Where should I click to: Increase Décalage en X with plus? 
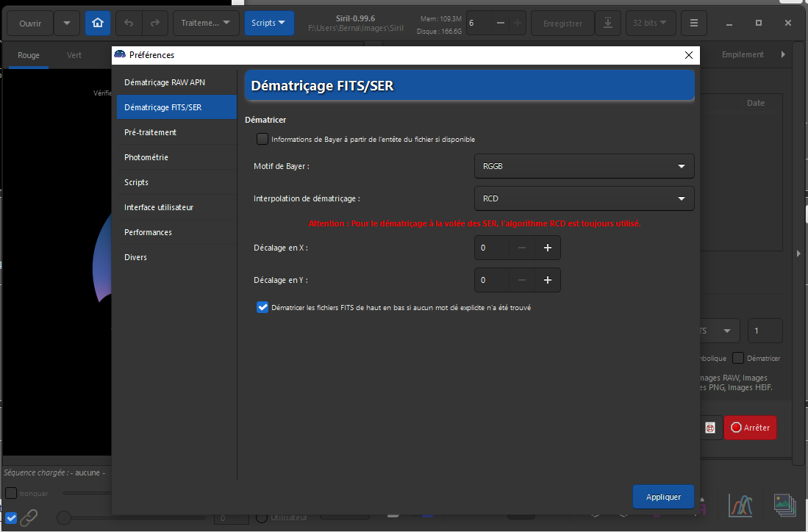coord(547,248)
